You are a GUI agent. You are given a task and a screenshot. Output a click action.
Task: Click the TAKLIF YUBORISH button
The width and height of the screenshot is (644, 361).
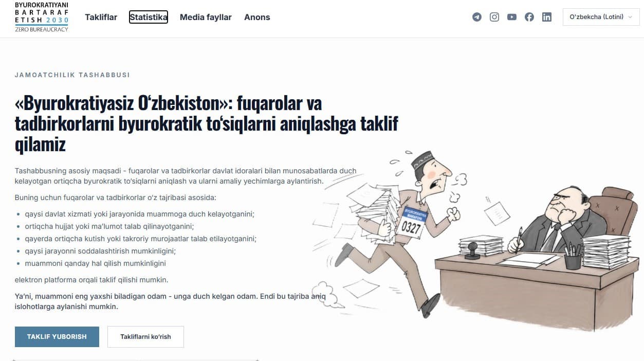click(x=57, y=337)
